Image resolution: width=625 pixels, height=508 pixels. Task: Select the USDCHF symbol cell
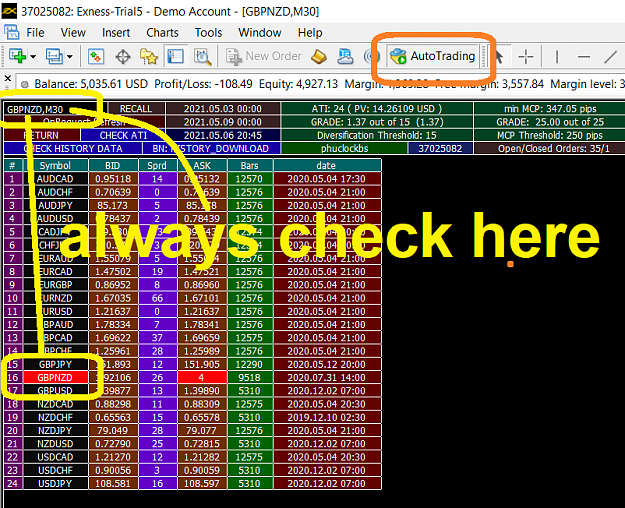(55, 470)
